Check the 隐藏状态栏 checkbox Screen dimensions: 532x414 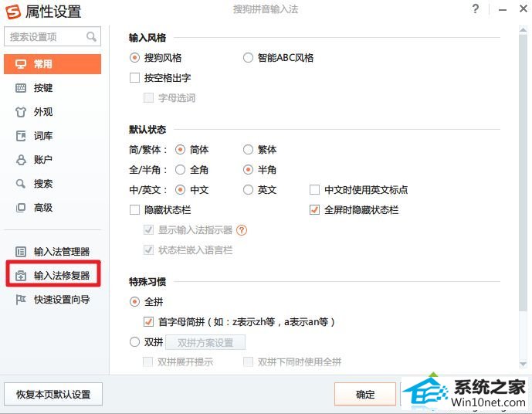pos(134,210)
